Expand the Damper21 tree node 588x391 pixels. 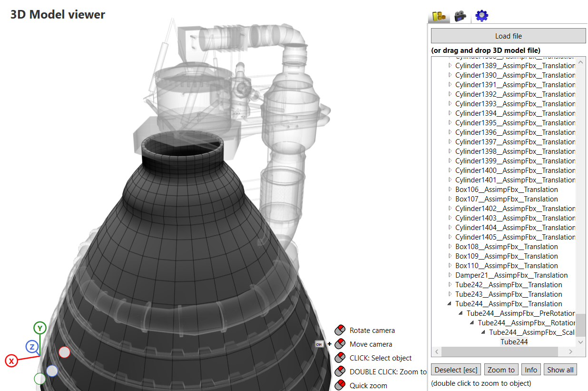click(450, 275)
